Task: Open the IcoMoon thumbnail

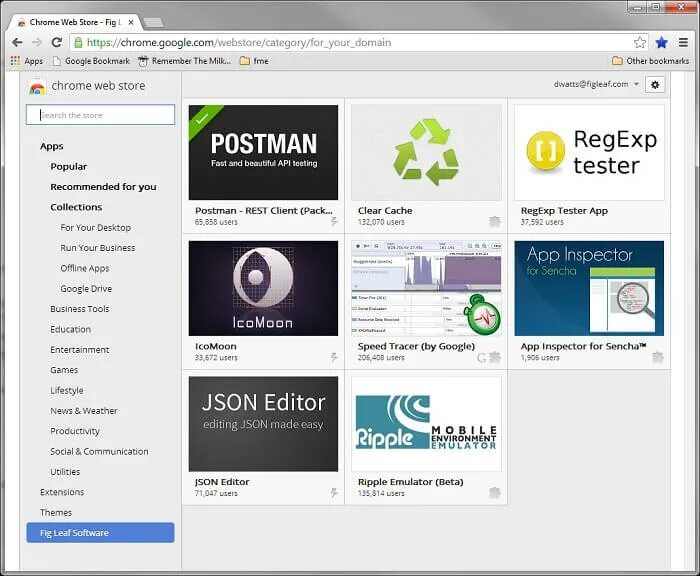Action: pos(263,288)
